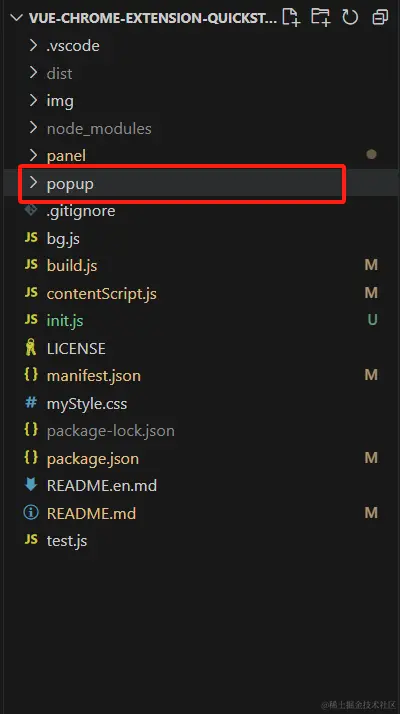Click the markdown arrow icon beside README.en.md
400x714 pixels.
point(31,485)
